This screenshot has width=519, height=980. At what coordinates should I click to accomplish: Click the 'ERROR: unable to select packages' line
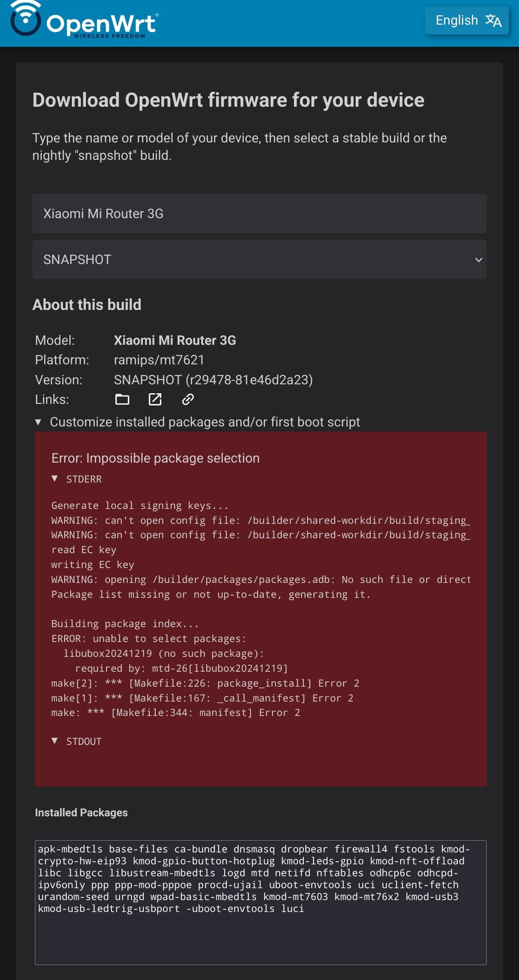pos(148,639)
